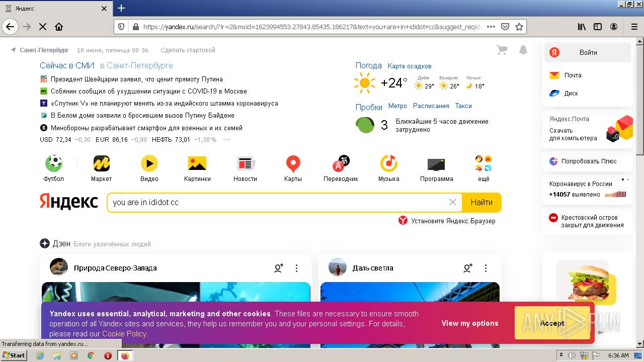Open Firefox Library icon

[582, 27]
